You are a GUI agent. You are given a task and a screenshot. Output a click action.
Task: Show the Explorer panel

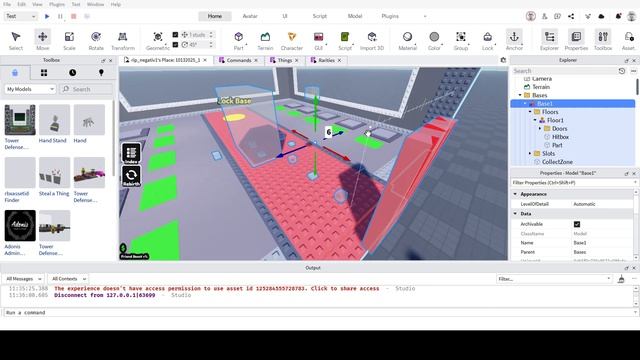(x=549, y=40)
